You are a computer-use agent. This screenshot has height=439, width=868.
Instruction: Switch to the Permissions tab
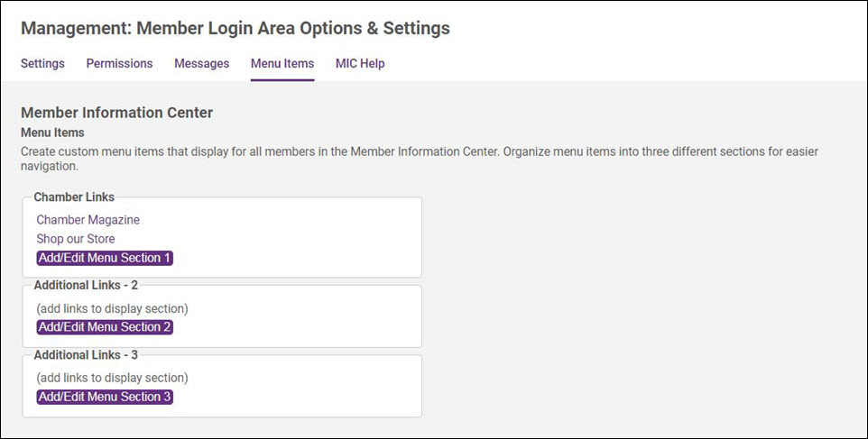(119, 64)
